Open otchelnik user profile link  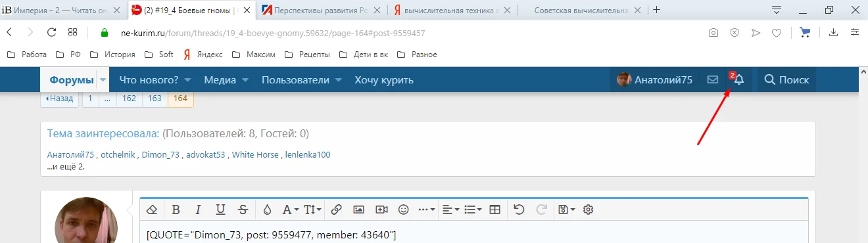click(x=117, y=155)
